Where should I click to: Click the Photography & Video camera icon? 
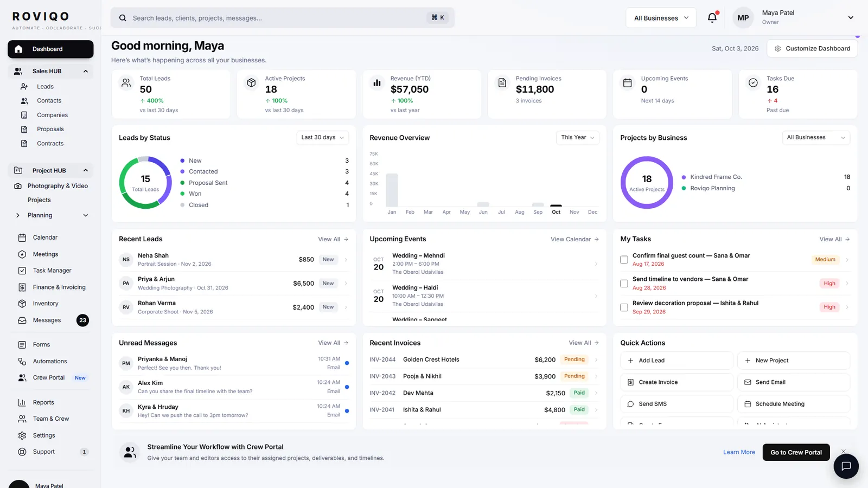(x=18, y=186)
